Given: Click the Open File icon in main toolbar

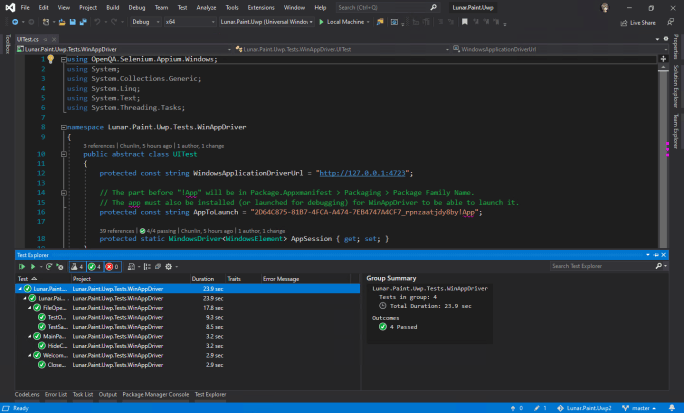Looking at the screenshot, I should [62, 22].
